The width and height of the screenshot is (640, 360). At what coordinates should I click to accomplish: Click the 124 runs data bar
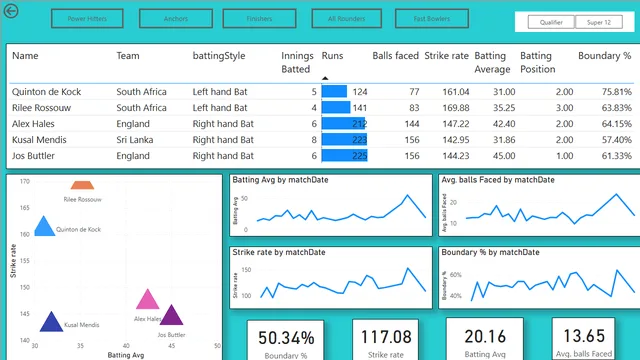click(334, 91)
